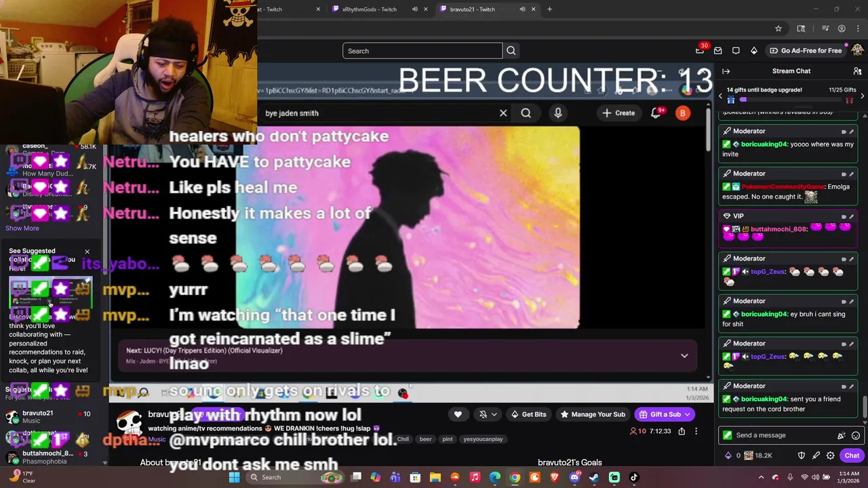This screenshot has height=488, width=868.
Task: Show hidden system tray icons chevron
Action: (x=761, y=477)
